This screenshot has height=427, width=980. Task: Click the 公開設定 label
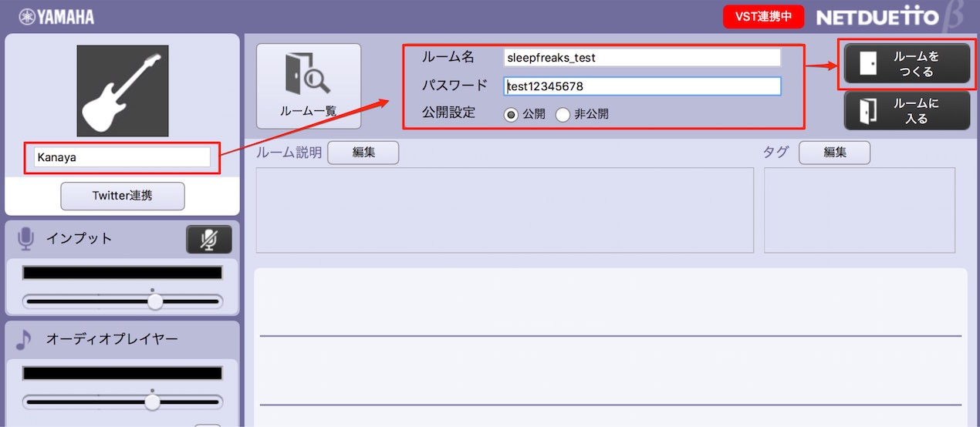click(x=448, y=113)
